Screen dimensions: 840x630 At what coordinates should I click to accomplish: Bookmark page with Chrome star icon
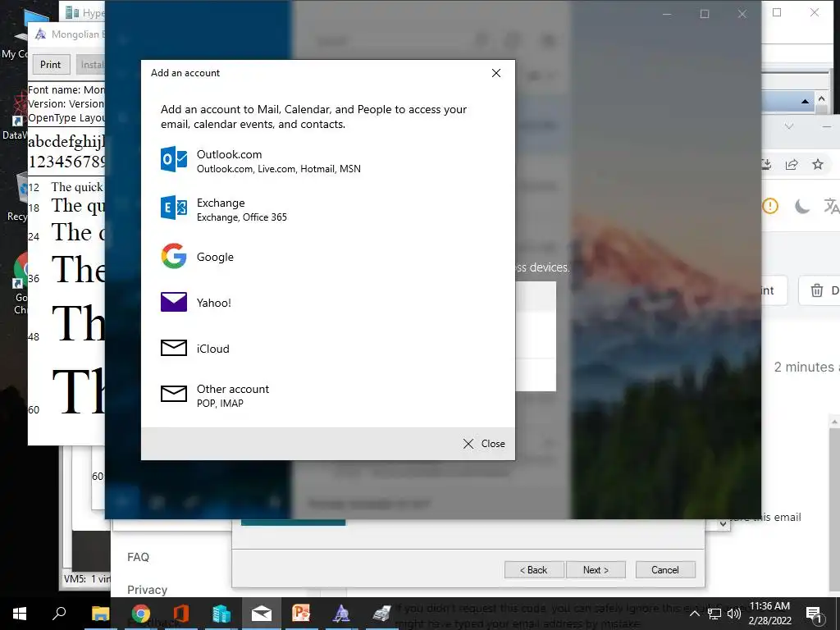(x=818, y=164)
